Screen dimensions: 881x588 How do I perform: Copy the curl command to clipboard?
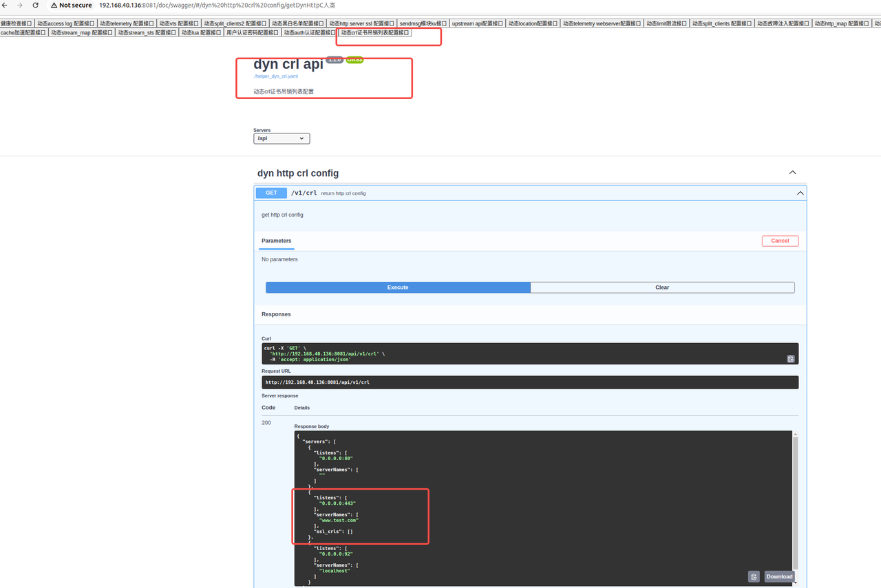click(x=791, y=358)
